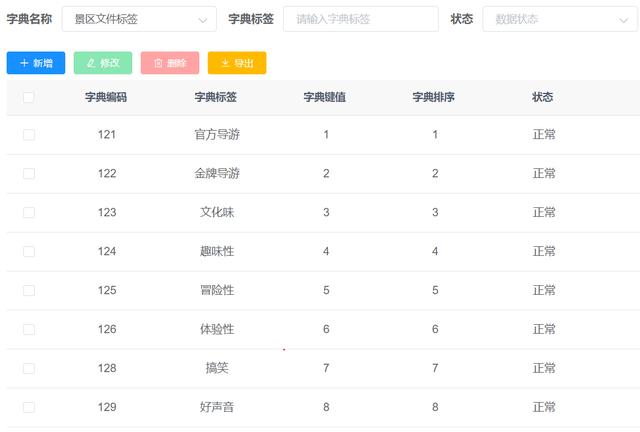Image resolution: width=640 pixels, height=432 pixels.
Task: Click the 金牌导游 label cell
Action: (217, 174)
